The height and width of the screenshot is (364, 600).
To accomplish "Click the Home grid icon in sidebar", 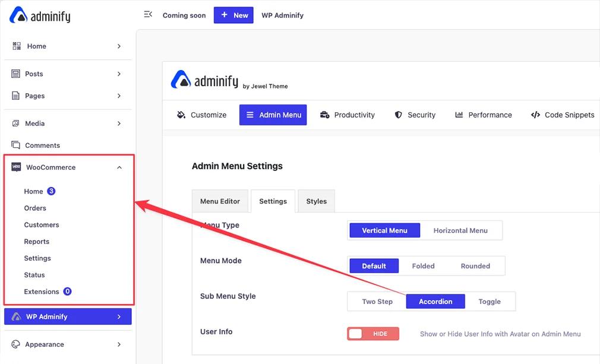I will [17, 46].
